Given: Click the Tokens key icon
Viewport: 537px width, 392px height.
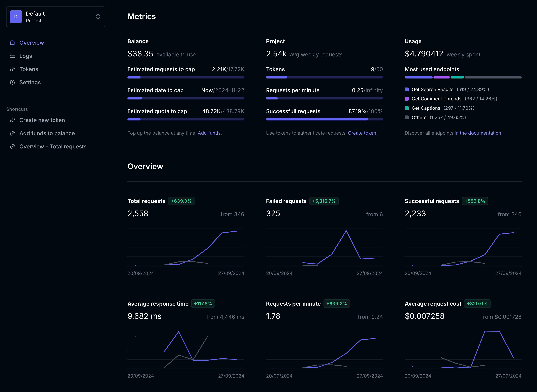Looking at the screenshot, I should [12, 69].
